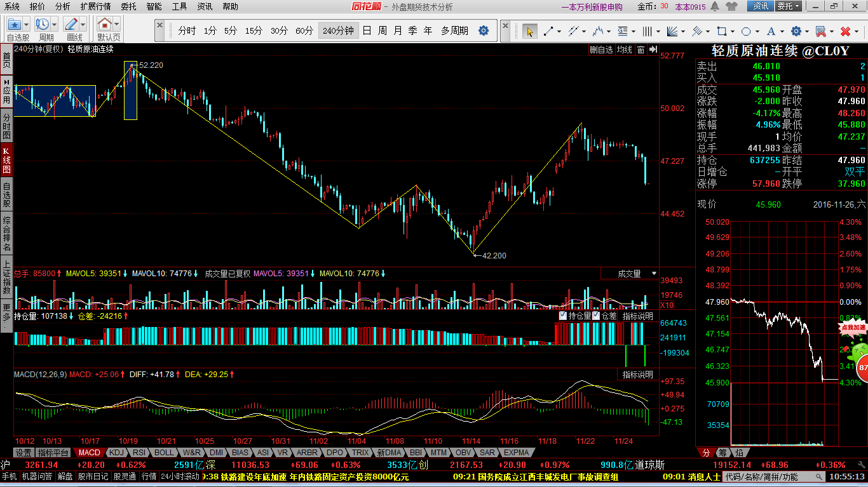
Task: Click the 均线 button
Action: tap(625, 50)
